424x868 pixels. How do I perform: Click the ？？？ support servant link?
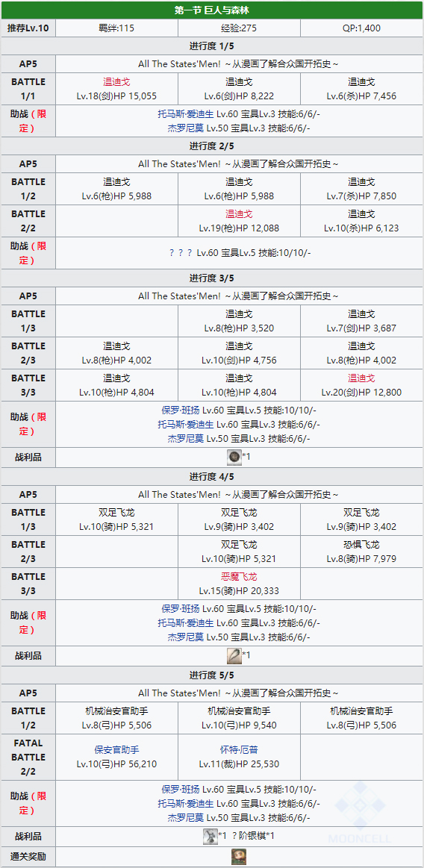[x=181, y=253]
